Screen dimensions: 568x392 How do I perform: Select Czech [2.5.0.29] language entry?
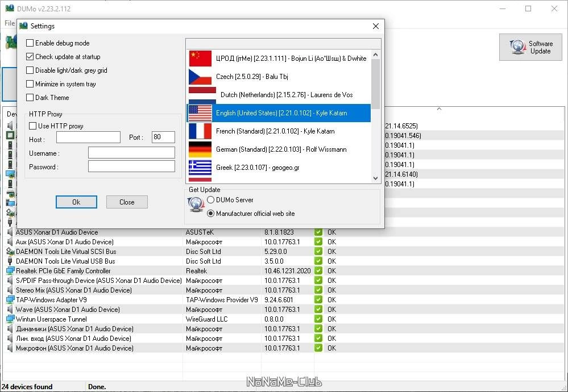pyautogui.click(x=279, y=77)
